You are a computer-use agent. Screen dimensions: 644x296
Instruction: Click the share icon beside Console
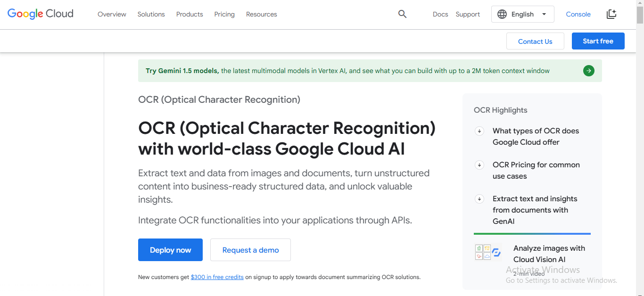pos(611,14)
